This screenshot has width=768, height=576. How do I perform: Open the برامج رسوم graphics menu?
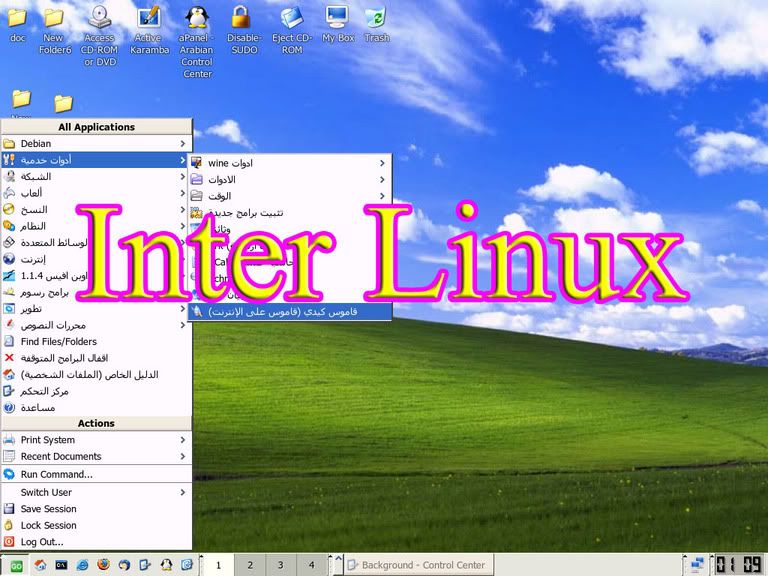(96, 292)
